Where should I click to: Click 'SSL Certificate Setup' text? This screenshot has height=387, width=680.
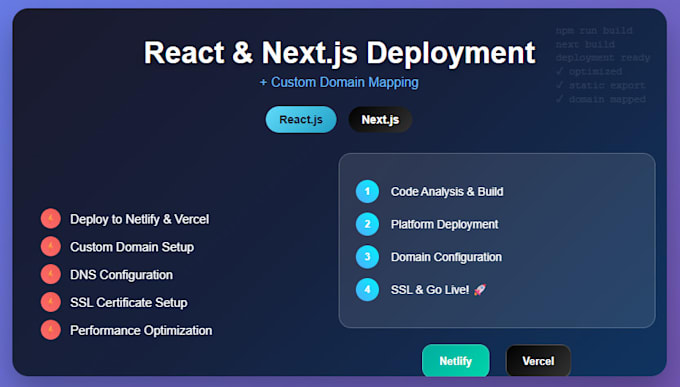[129, 302]
